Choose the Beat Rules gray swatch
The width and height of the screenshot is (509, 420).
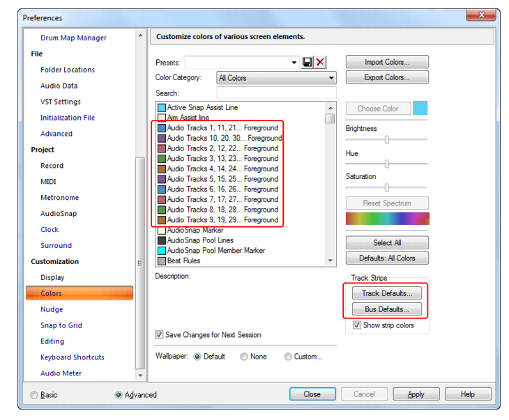[x=161, y=260]
